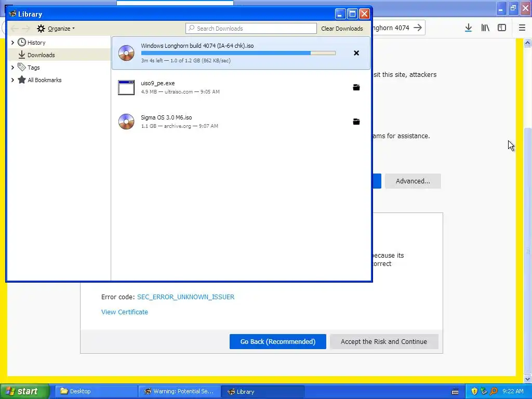Switch to Desktop taskbar item
The width and height of the screenshot is (532, 399).
(96, 392)
